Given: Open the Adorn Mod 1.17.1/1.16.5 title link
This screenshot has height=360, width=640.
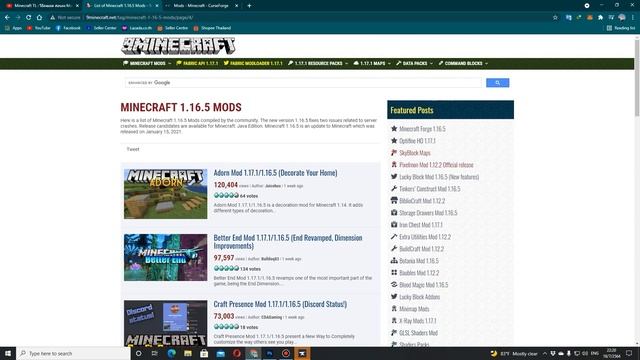Looking at the screenshot, I should coord(276,173).
